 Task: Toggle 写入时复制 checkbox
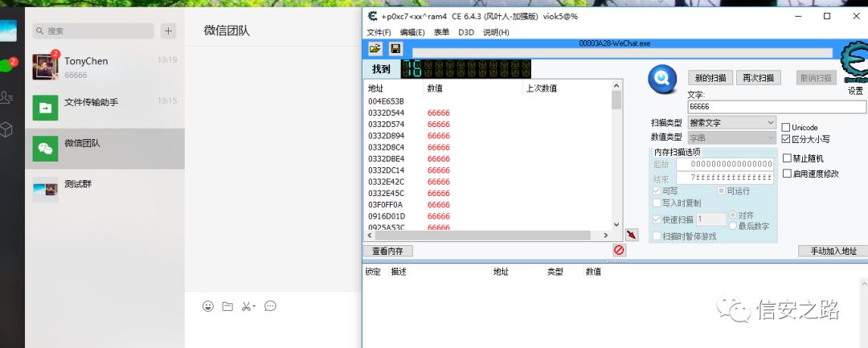click(657, 203)
